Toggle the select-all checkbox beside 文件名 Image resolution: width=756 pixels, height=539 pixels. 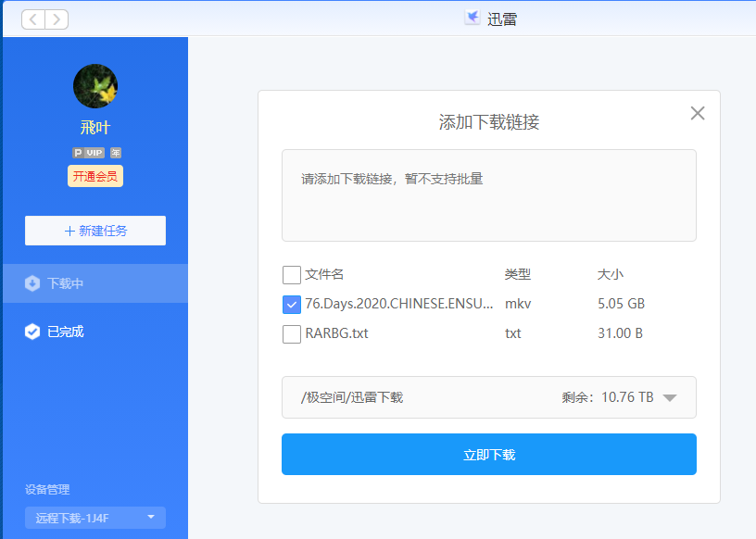pos(292,274)
